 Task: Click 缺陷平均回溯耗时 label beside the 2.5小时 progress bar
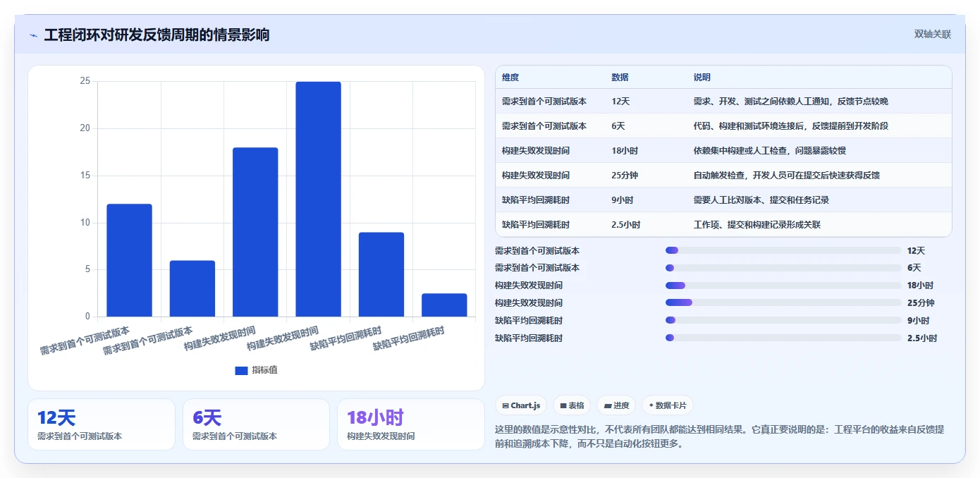click(x=529, y=338)
